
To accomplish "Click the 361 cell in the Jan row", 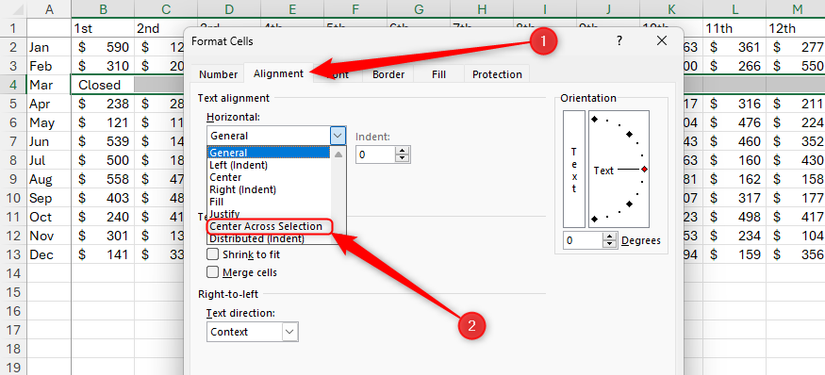I will click(x=735, y=47).
